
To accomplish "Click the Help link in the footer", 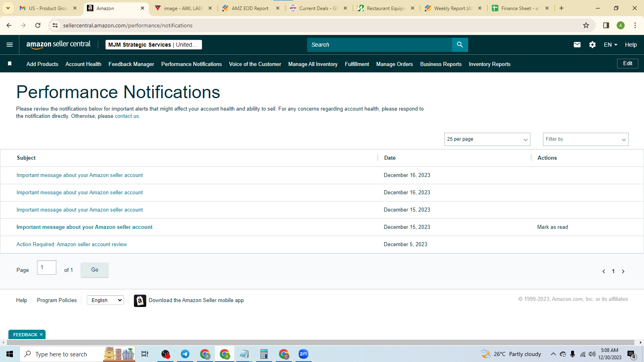I will (21, 300).
